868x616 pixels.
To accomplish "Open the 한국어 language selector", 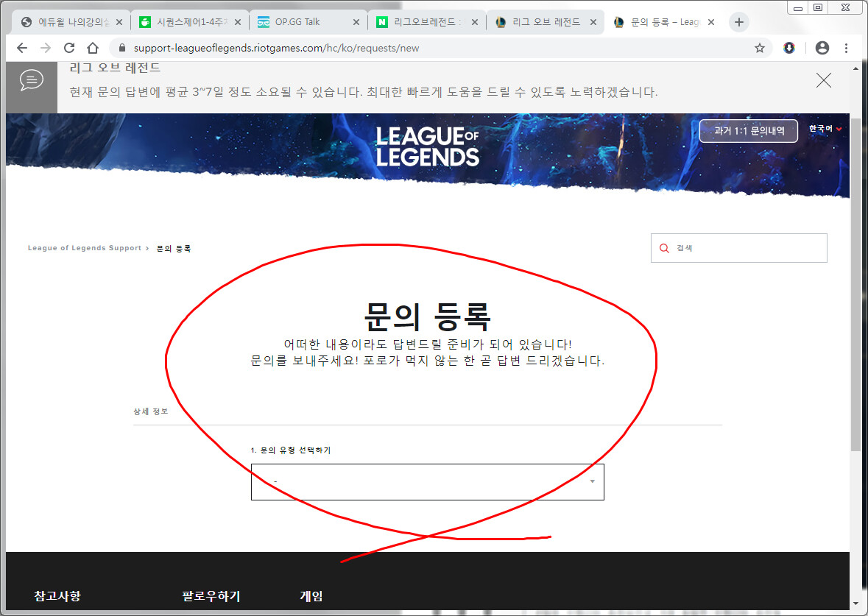I will 825,129.
